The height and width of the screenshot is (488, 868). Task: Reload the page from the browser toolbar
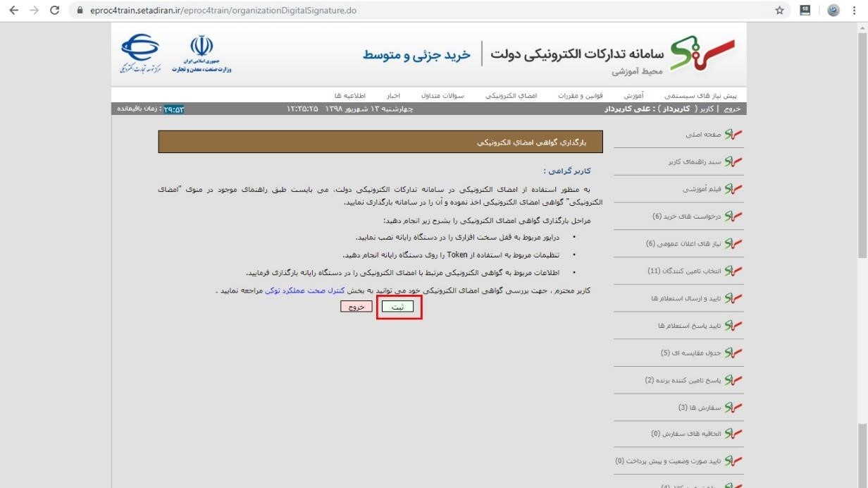point(55,11)
